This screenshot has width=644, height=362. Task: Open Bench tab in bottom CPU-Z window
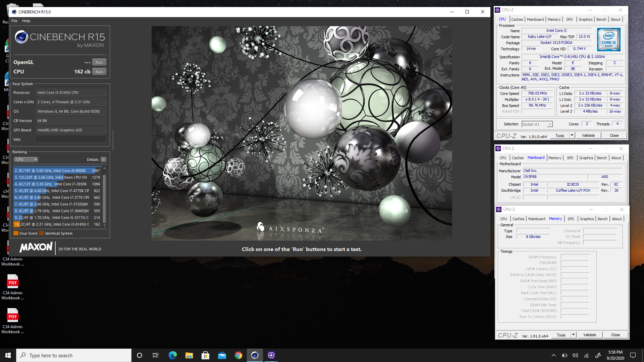pyautogui.click(x=602, y=219)
